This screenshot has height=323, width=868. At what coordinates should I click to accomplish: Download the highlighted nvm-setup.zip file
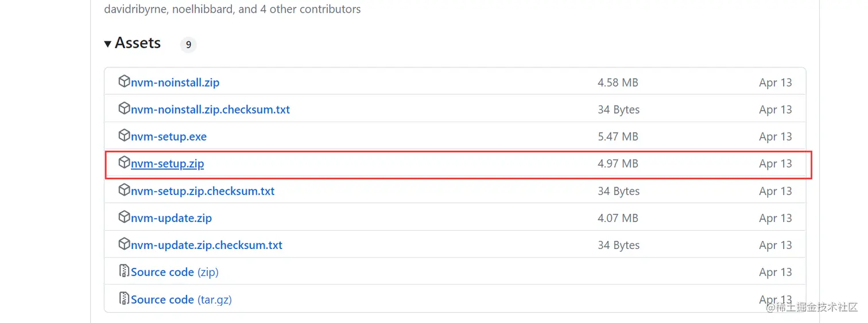168,164
